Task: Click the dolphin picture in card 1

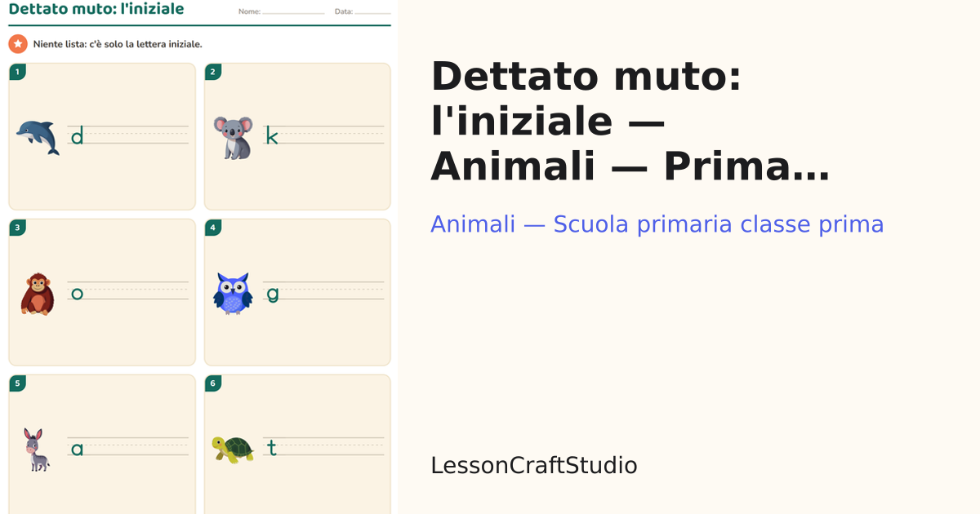Action: (38, 137)
